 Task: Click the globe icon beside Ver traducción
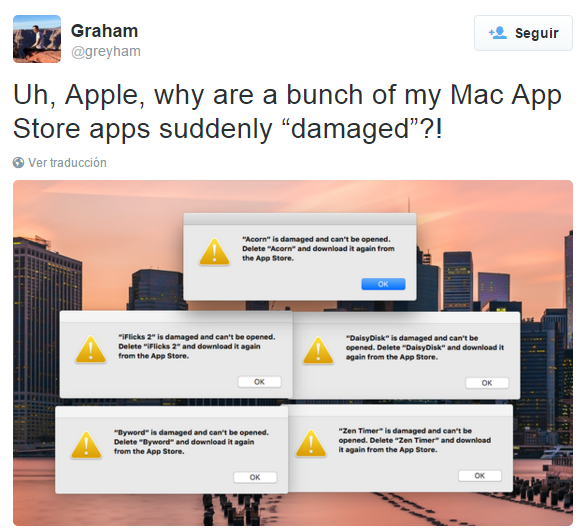[18, 163]
